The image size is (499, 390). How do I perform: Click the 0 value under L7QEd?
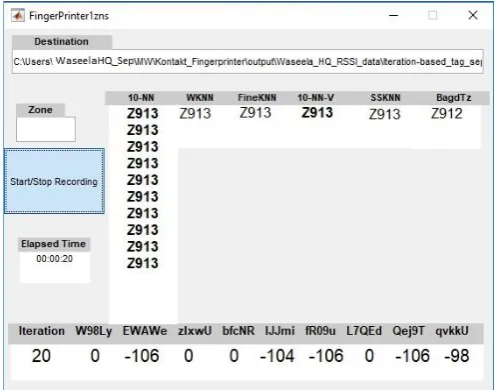[x=369, y=356]
